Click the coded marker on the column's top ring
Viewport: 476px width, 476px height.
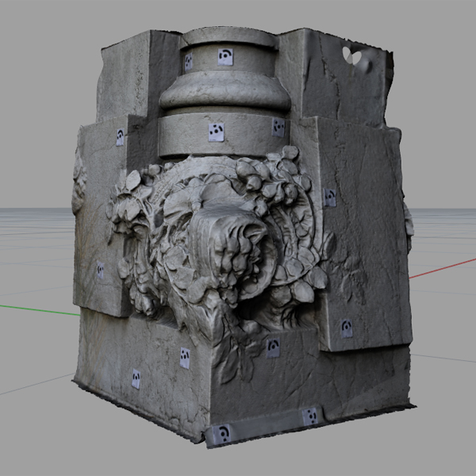[225, 57]
